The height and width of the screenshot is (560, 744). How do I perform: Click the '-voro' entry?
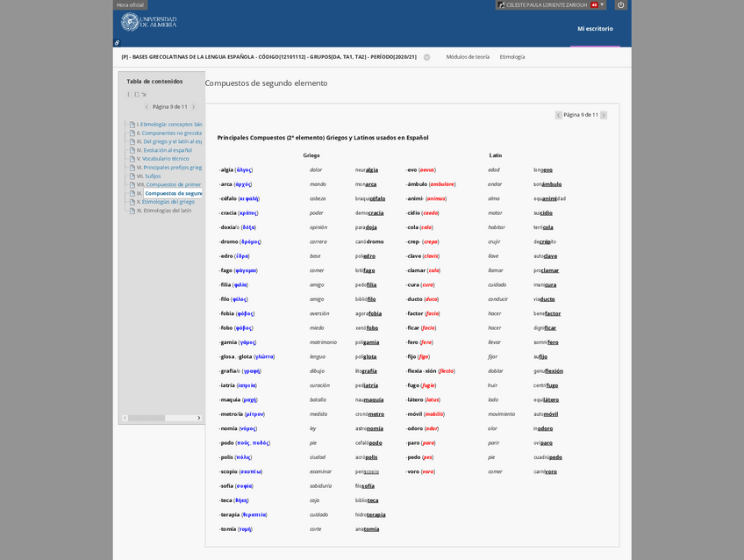click(420, 471)
